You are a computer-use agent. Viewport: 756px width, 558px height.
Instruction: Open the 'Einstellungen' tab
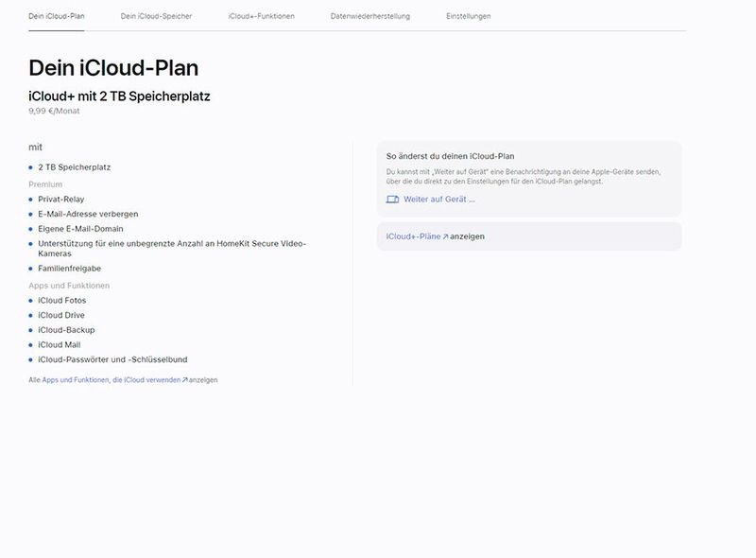[469, 15]
